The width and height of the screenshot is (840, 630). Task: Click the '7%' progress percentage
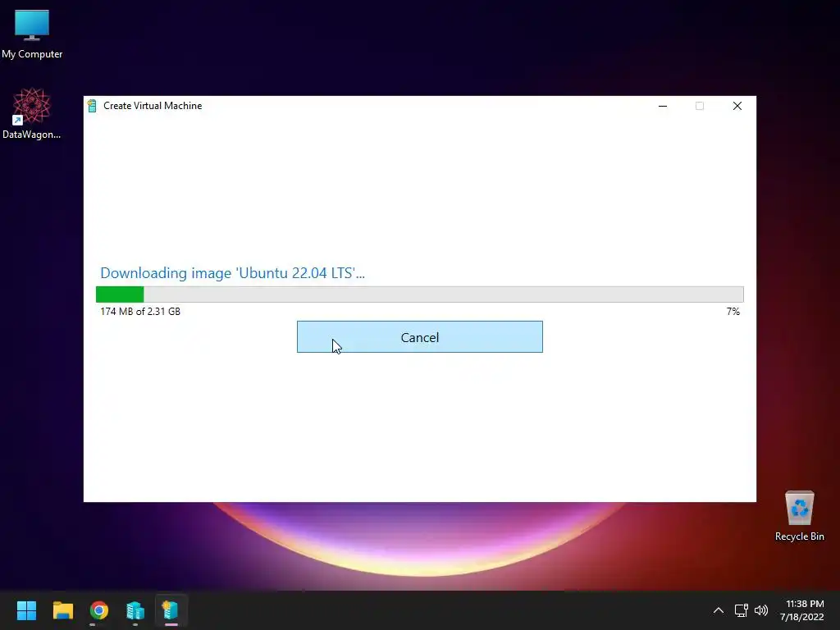(x=733, y=311)
